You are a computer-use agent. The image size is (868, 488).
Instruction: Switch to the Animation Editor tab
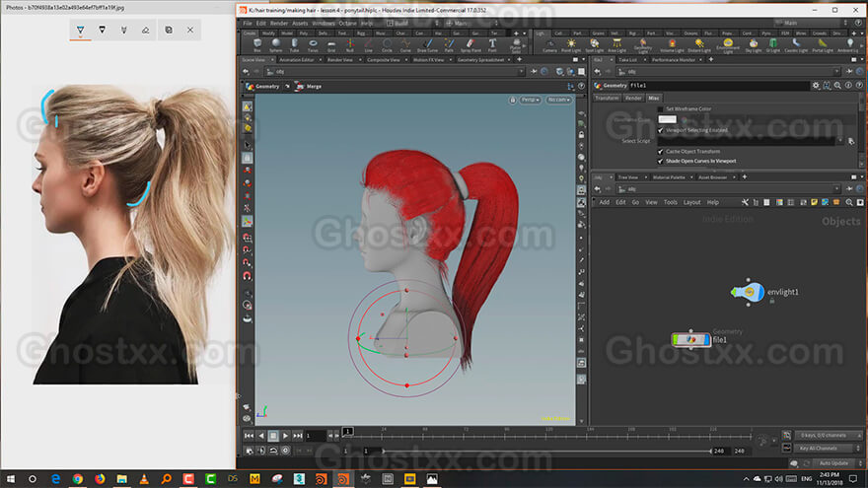[297, 60]
